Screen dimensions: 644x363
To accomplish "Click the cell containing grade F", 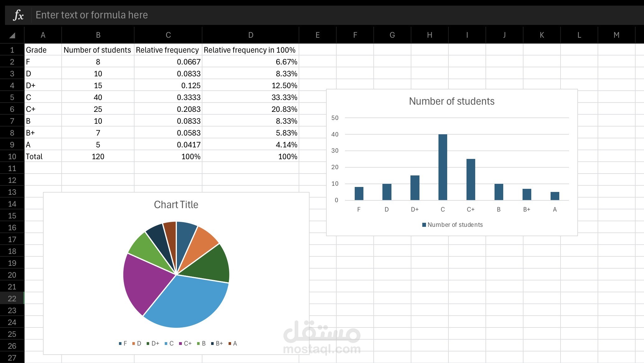I will (43, 62).
